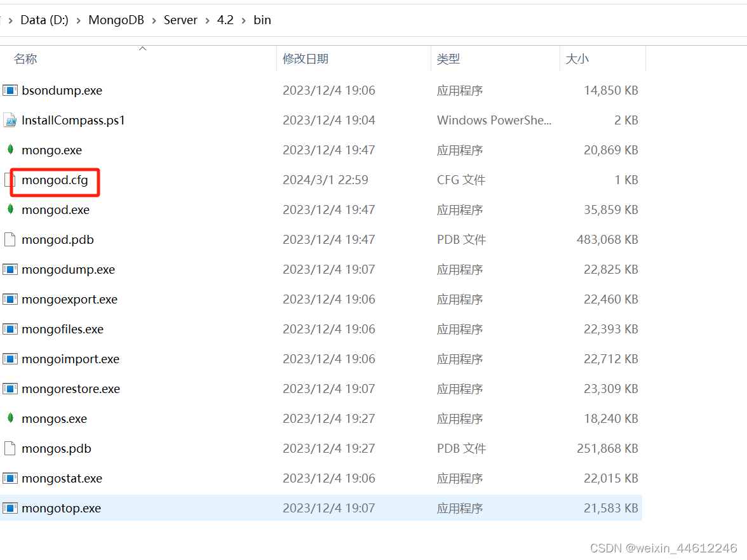The image size is (747, 560).
Task: Select the file name mongoexport.exe
Action: [70, 300]
